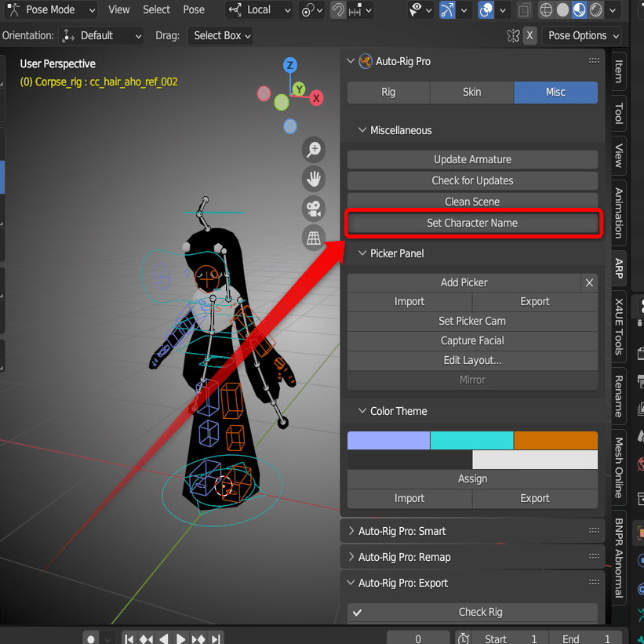Open the Pose menu
Screen dimensions: 644x644
coord(194,10)
